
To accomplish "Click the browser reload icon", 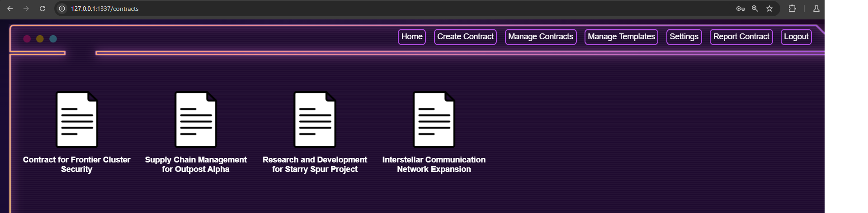I will pyautogui.click(x=42, y=9).
